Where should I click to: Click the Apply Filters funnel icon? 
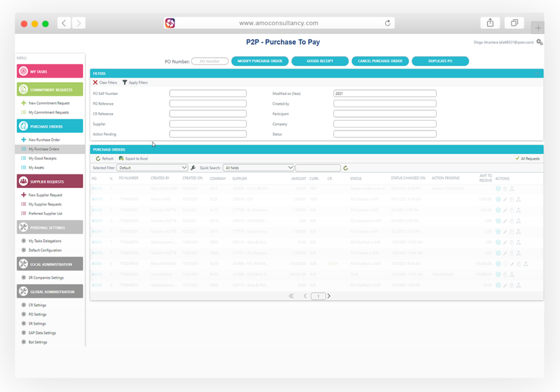coord(125,83)
